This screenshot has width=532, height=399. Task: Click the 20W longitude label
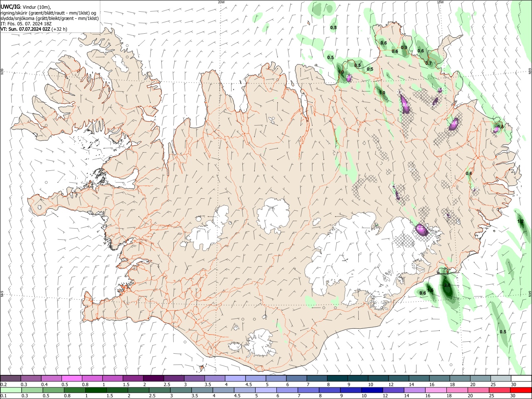tap(221, 2)
